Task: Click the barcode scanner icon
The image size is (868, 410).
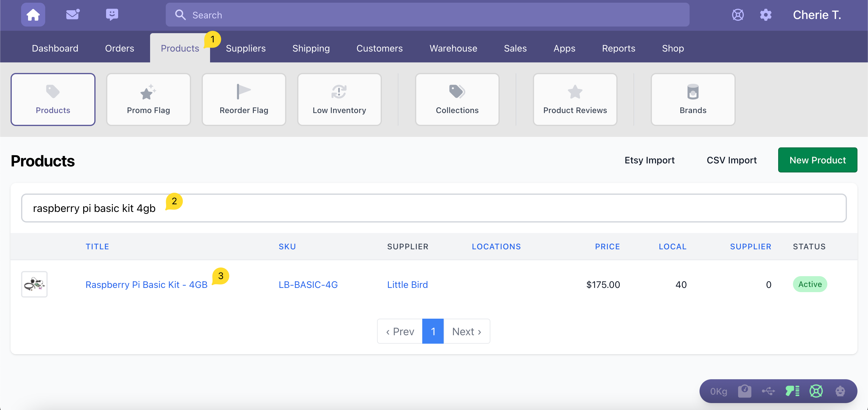Action: [x=792, y=391]
